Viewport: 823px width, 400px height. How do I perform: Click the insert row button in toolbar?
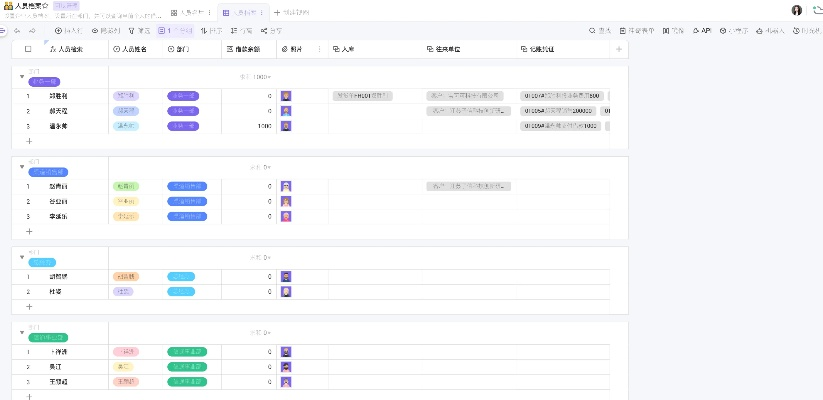[70, 31]
